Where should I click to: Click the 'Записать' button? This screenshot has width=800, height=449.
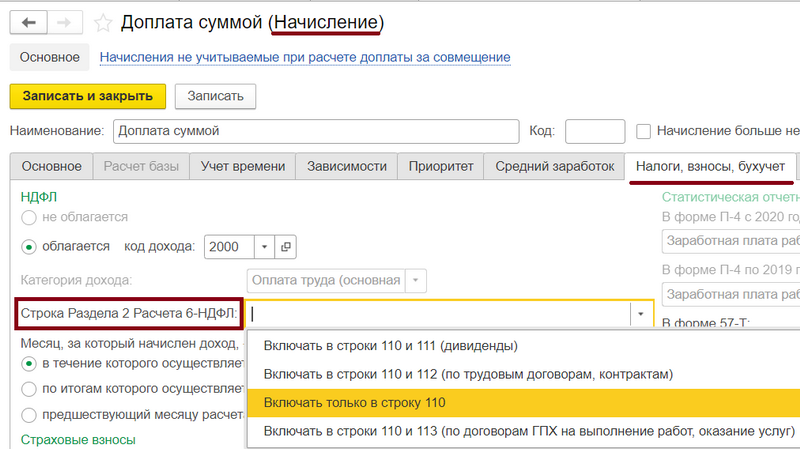coord(215,96)
